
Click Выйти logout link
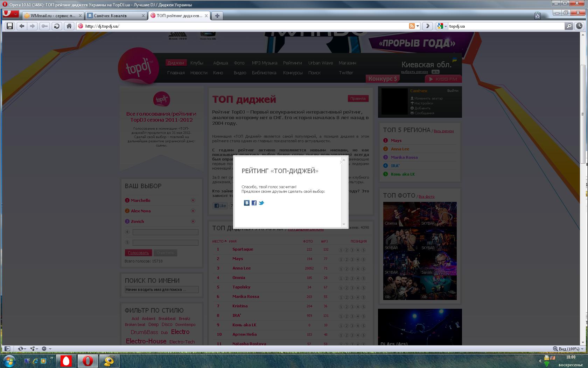click(453, 90)
